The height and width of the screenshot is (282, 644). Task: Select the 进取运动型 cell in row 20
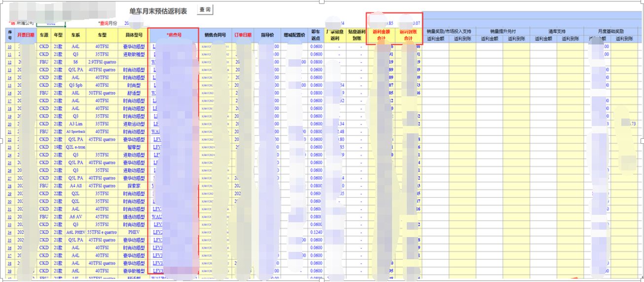point(133,123)
